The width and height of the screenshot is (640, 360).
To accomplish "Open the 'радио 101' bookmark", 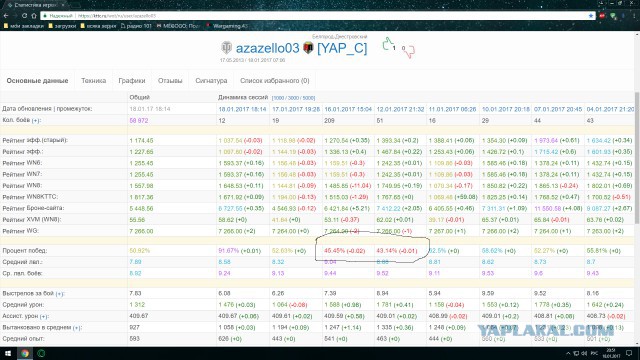I will click(136, 26).
